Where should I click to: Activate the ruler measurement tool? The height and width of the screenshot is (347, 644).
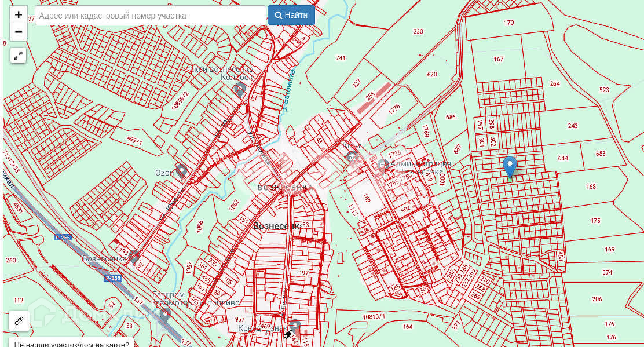point(19,321)
